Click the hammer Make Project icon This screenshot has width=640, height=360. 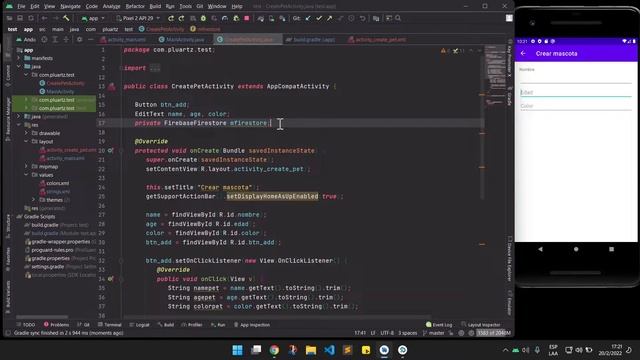[x=66, y=18]
